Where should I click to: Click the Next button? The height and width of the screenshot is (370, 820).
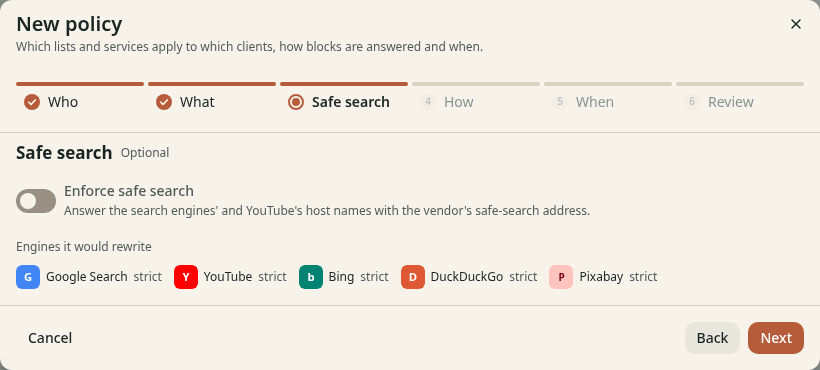776,338
